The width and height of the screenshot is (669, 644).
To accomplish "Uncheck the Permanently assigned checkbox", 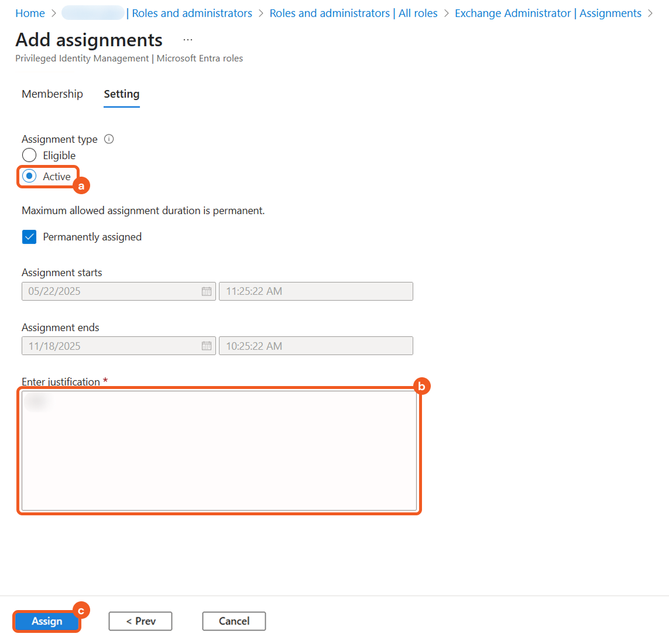I will pos(29,237).
